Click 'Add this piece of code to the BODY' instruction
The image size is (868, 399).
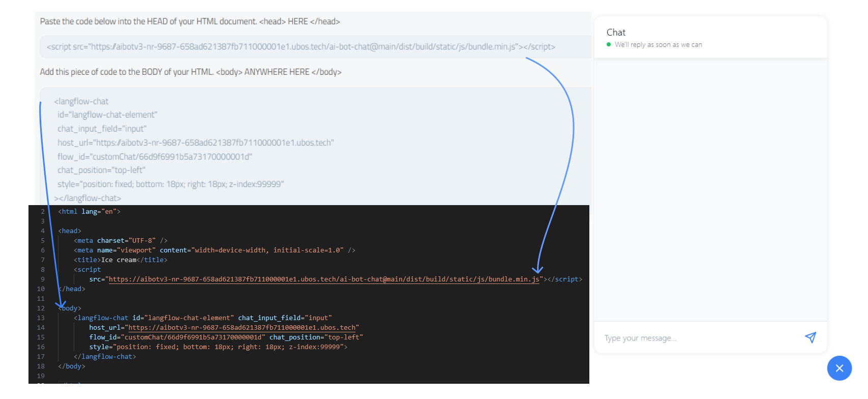coord(191,72)
